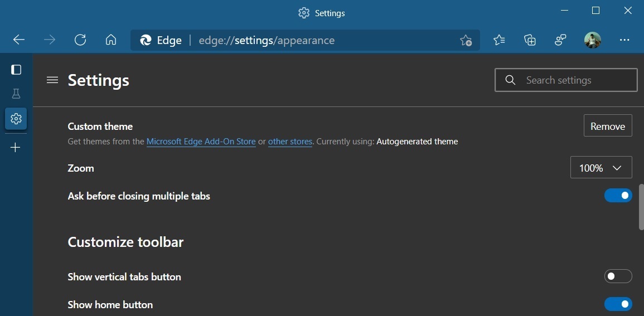Viewport: 644px width, 316px height.
Task: Select the Settings gear tab in sidebar
Action: coord(16,119)
